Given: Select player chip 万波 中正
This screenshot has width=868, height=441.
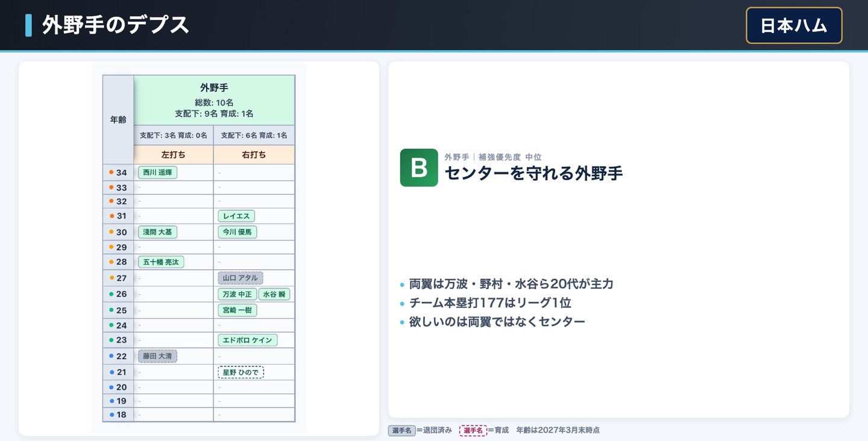Looking at the screenshot, I should tap(237, 294).
